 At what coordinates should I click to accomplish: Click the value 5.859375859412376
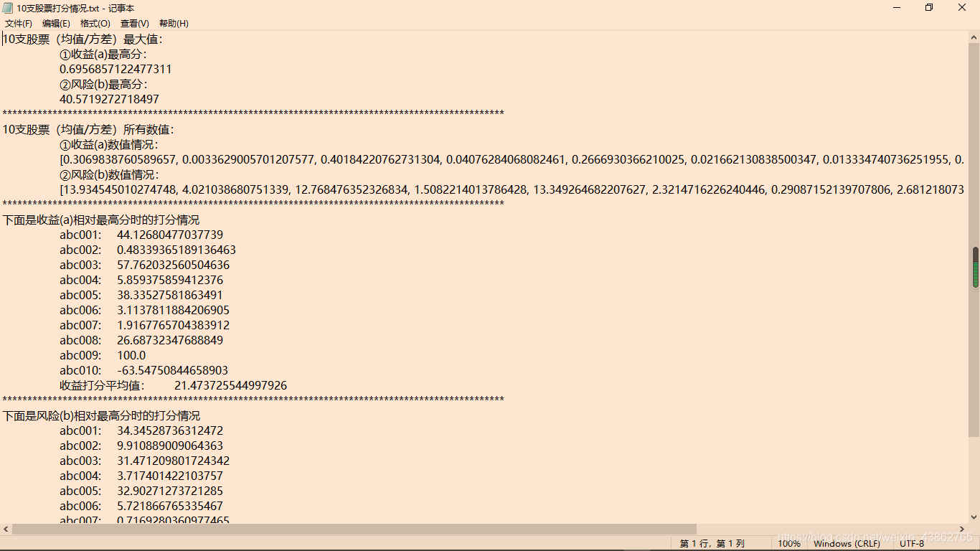coord(170,281)
